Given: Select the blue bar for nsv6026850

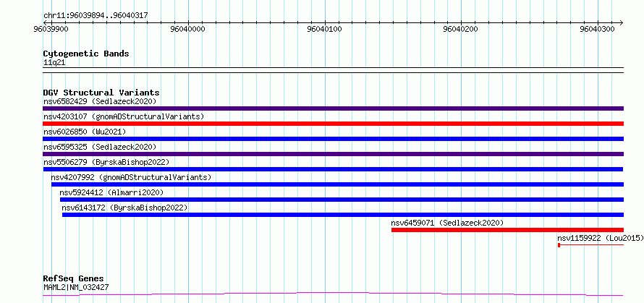Looking at the screenshot, I should pyautogui.click(x=333, y=139).
